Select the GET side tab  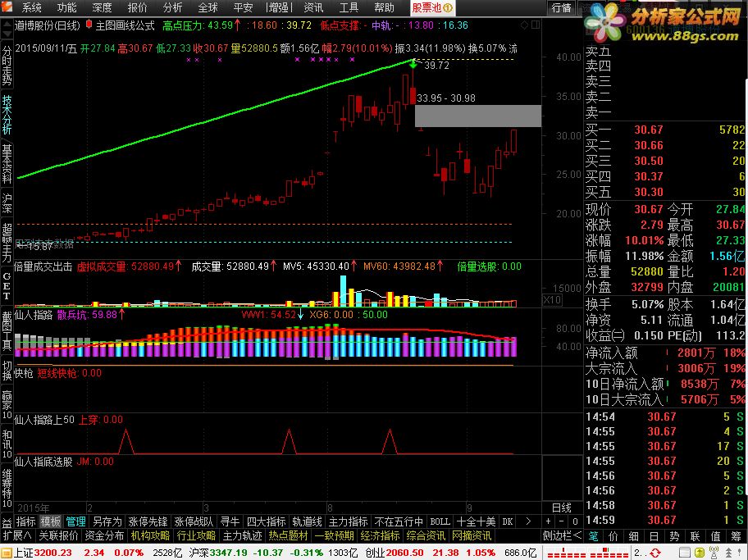pos(7,285)
